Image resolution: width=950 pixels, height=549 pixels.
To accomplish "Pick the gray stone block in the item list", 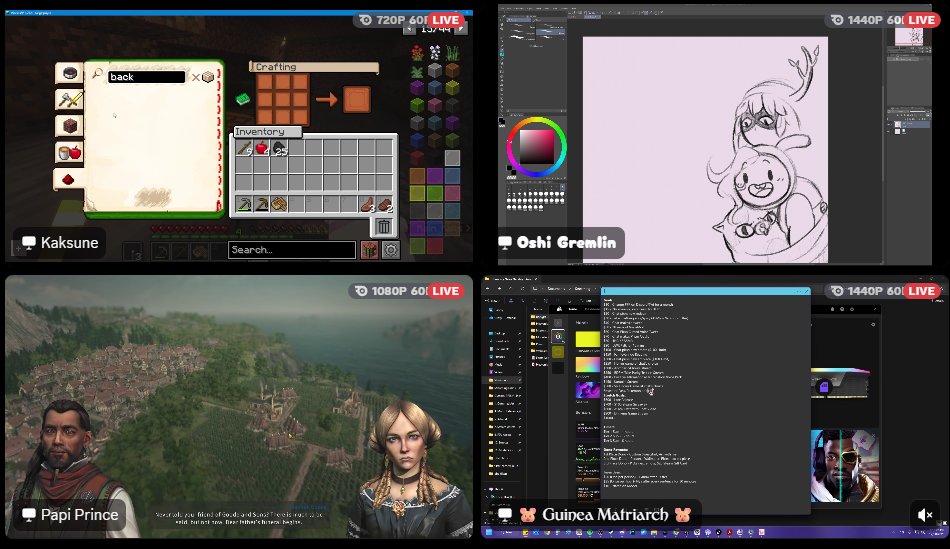I will click(435, 70).
